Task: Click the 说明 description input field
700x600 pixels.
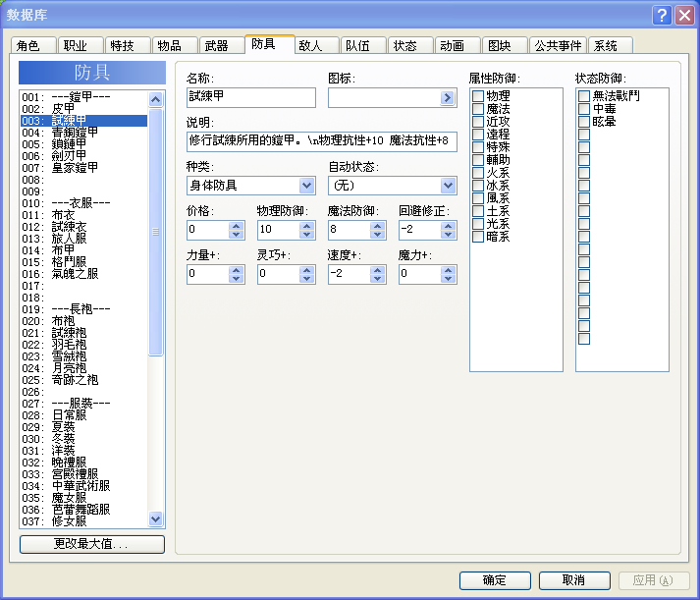Action: coord(322,141)
